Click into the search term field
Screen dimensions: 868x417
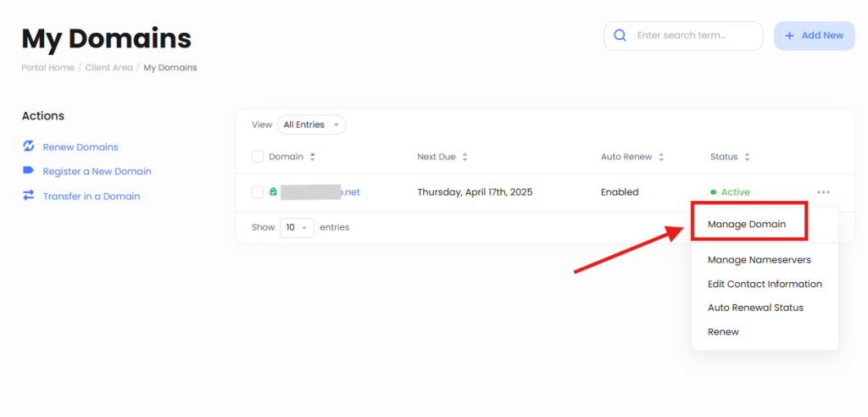(x=691, y=36)
